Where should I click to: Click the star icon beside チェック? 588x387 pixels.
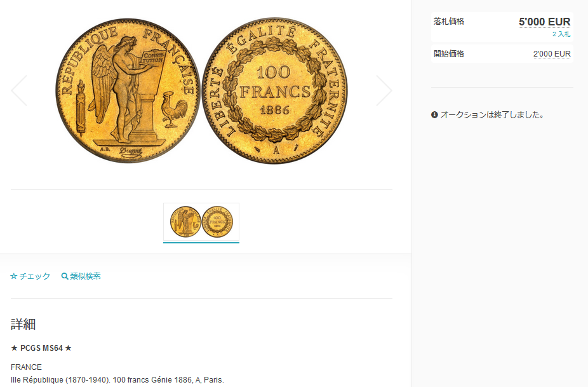point(14,276)
